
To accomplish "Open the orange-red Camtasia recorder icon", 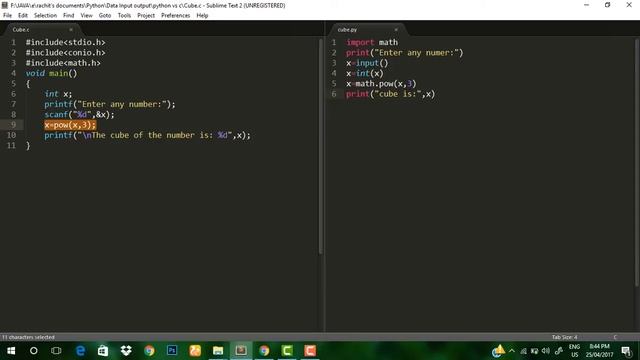I will [310, 351].
